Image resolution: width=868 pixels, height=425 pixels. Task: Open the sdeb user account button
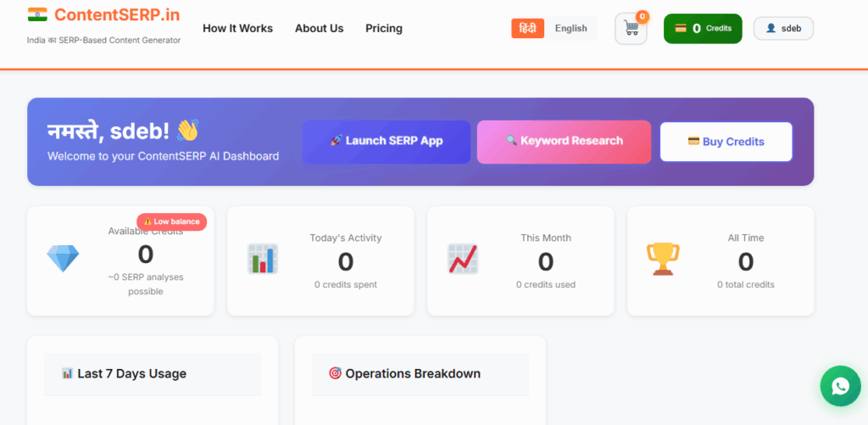pyautogui.click(x=783, y=28)
